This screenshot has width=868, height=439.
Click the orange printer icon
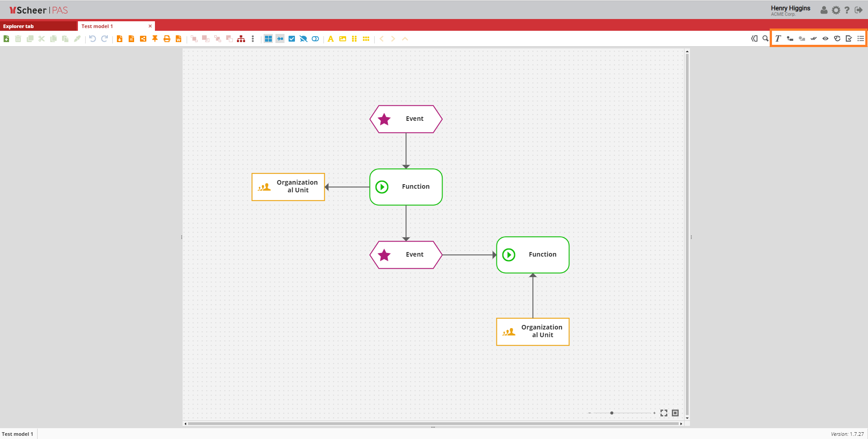167,39
